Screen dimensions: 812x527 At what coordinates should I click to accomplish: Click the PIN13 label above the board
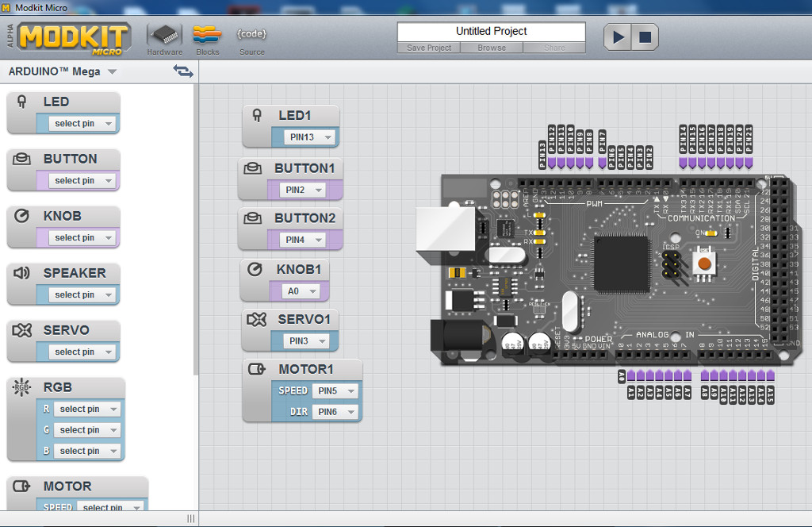click(x=542, y=155)
